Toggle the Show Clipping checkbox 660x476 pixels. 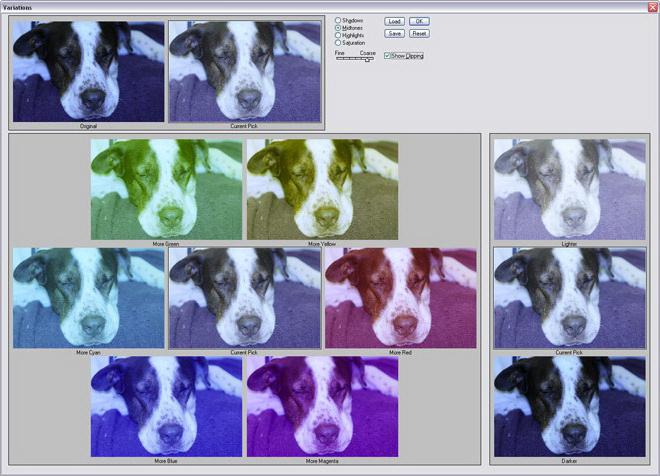click(387, 56)
